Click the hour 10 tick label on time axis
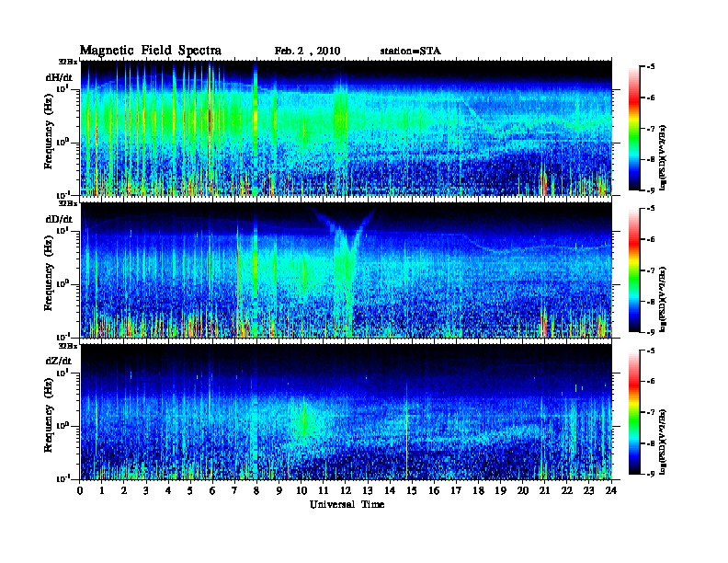This screenshot has height=563, width=728. click(301, 490)
